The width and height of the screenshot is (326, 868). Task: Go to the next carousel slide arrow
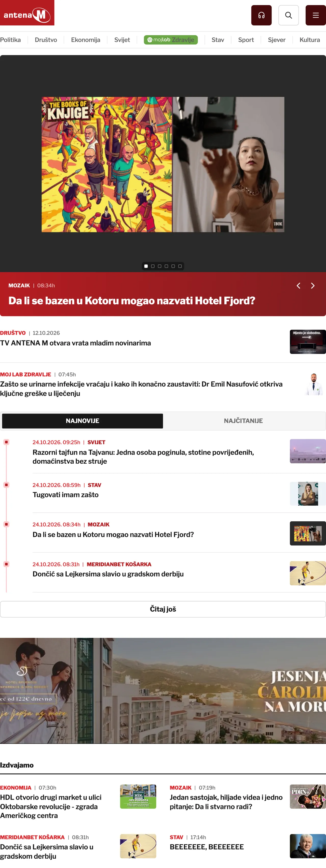(313, 286)
